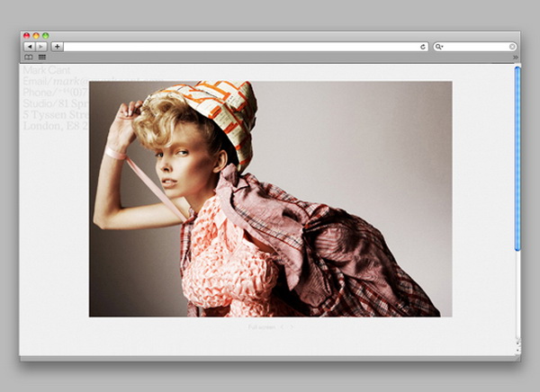Open the Top Sites grid icon

point(42,58)
